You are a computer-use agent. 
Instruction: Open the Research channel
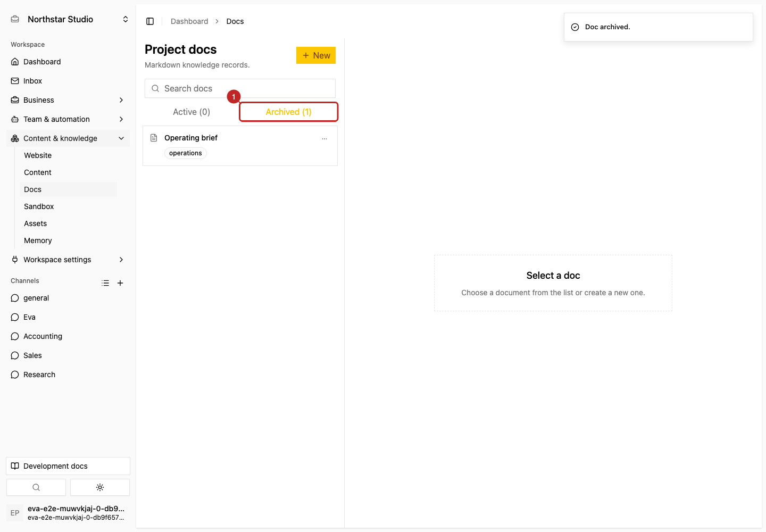pyautogui.click(x=68, y=375)
